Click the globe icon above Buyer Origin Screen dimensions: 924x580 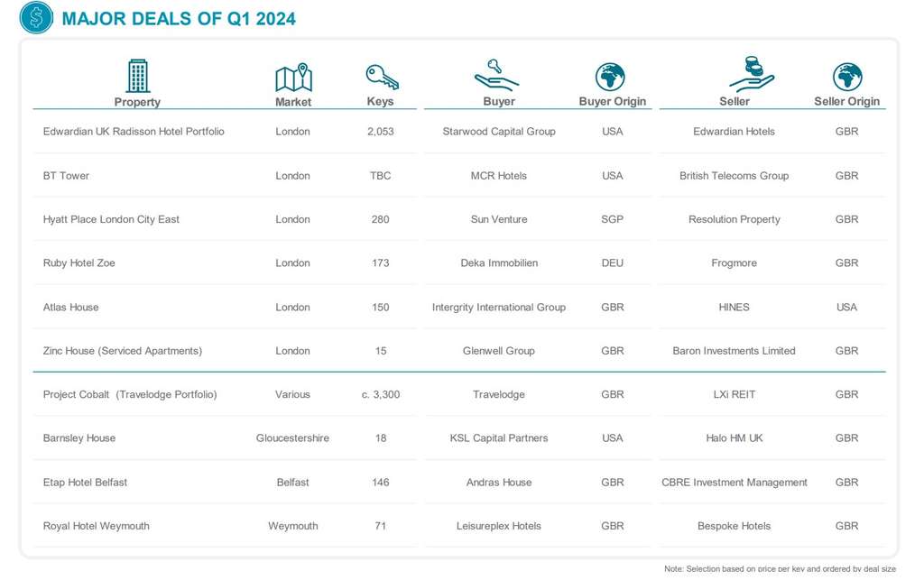coord(611,77)
